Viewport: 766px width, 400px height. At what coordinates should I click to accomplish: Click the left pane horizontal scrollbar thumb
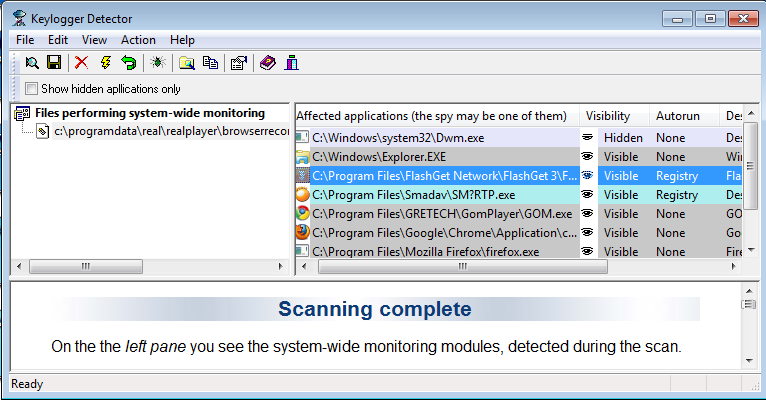pos(86,266)
